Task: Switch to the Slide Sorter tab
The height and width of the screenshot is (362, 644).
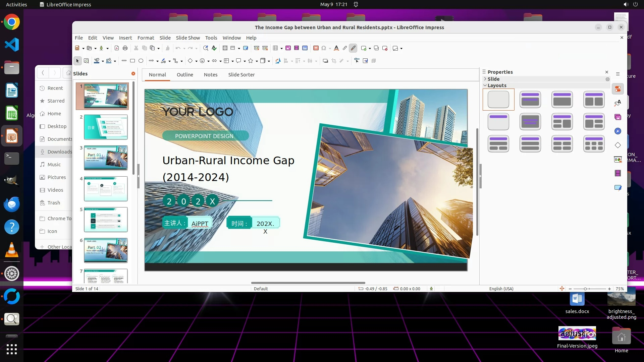Action: pos(241,75)
